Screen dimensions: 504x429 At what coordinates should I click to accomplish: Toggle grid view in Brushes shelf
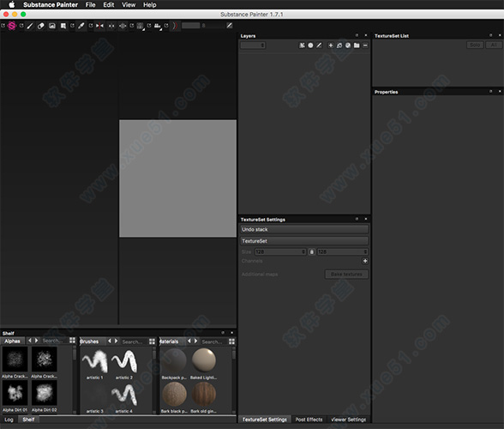click(152, 341)
